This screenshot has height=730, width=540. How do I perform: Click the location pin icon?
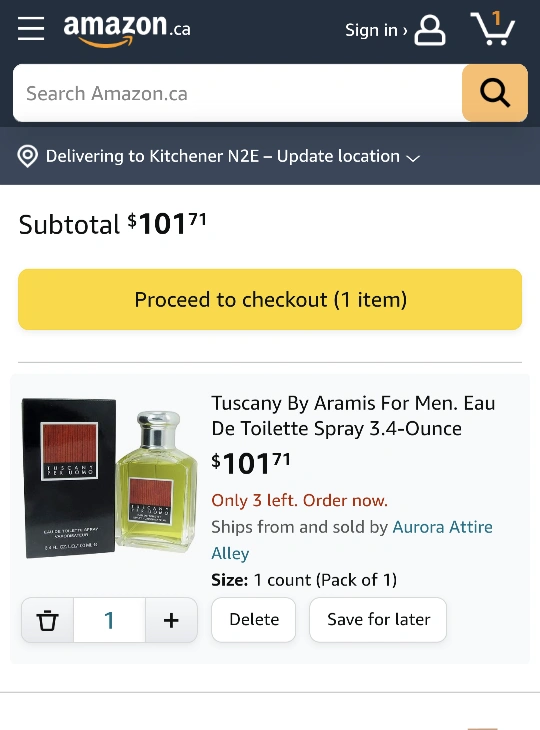[27, 156]
